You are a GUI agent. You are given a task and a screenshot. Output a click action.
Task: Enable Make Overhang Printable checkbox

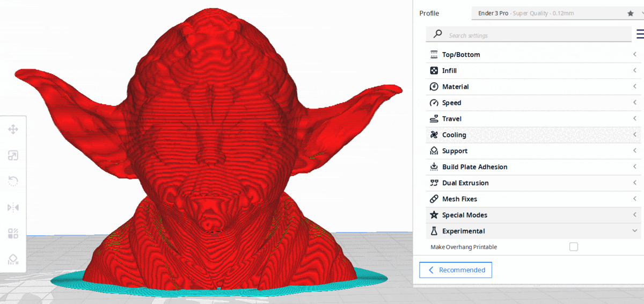[x=574, y=247]
